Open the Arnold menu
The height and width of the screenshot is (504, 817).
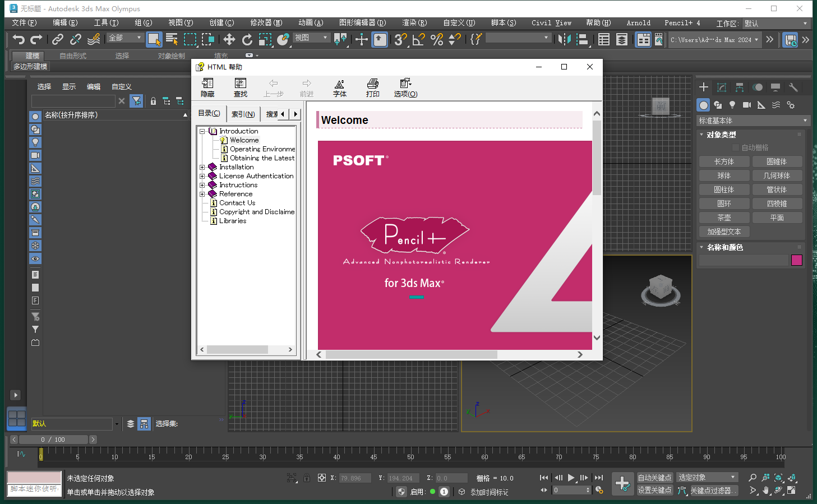pyautogui.click(x=639, y=23)
